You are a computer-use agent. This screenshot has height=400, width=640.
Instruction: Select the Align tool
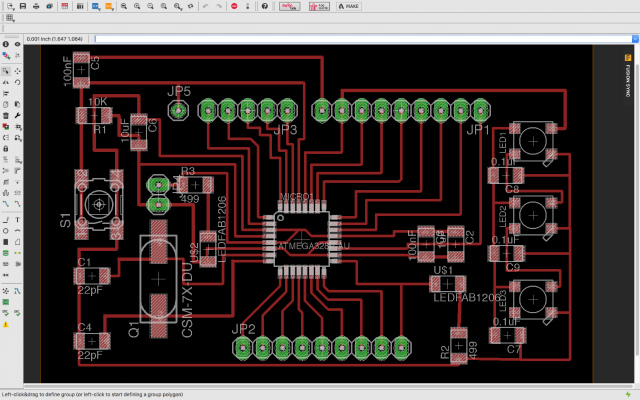coord(6,93)
